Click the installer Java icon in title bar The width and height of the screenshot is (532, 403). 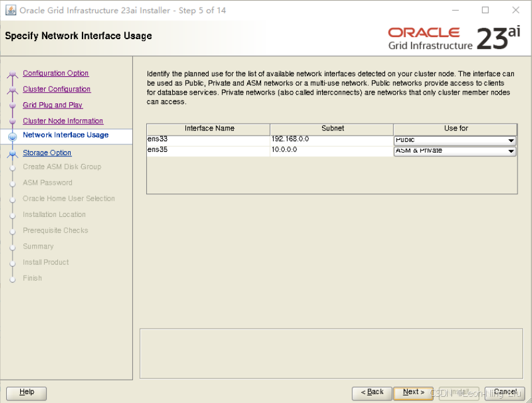(11, 10)
